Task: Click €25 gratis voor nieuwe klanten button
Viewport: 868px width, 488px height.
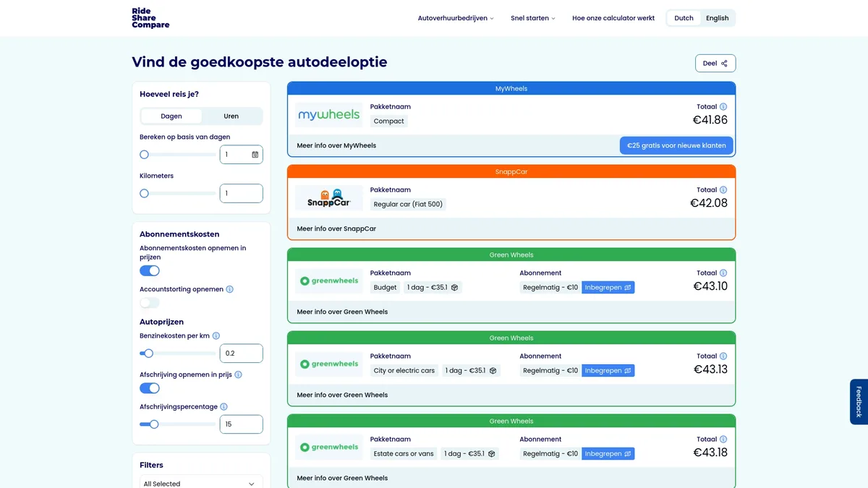Action: [x=676, y=145]
